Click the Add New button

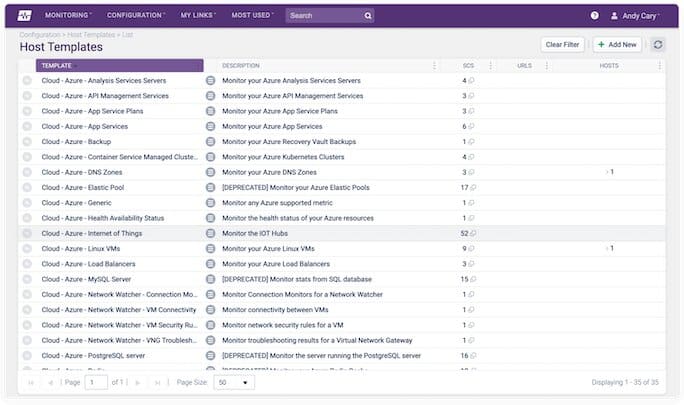click(x=617, y=45)
